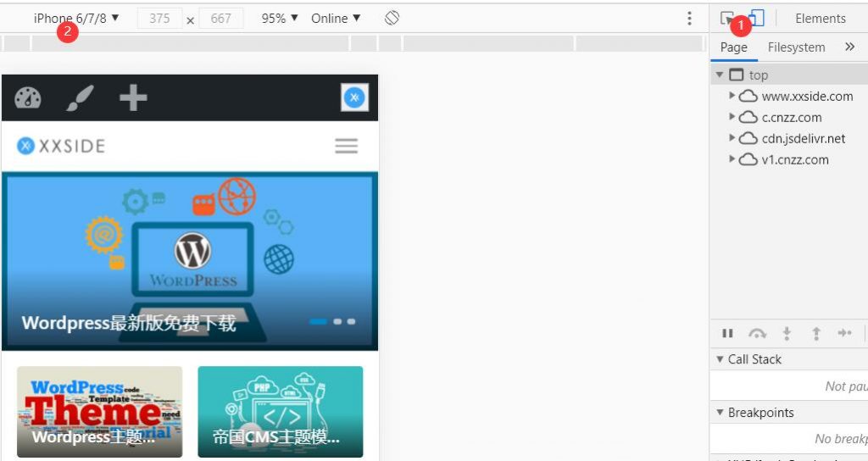Expand the v1.cnzz.com node

pyautogui.click(x=732, y=158)
